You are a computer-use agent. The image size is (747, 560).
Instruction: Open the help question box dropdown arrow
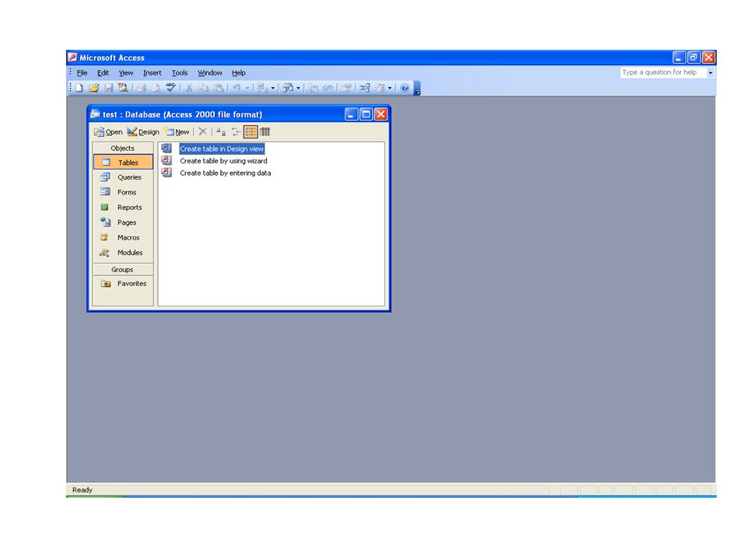point(710,72)
